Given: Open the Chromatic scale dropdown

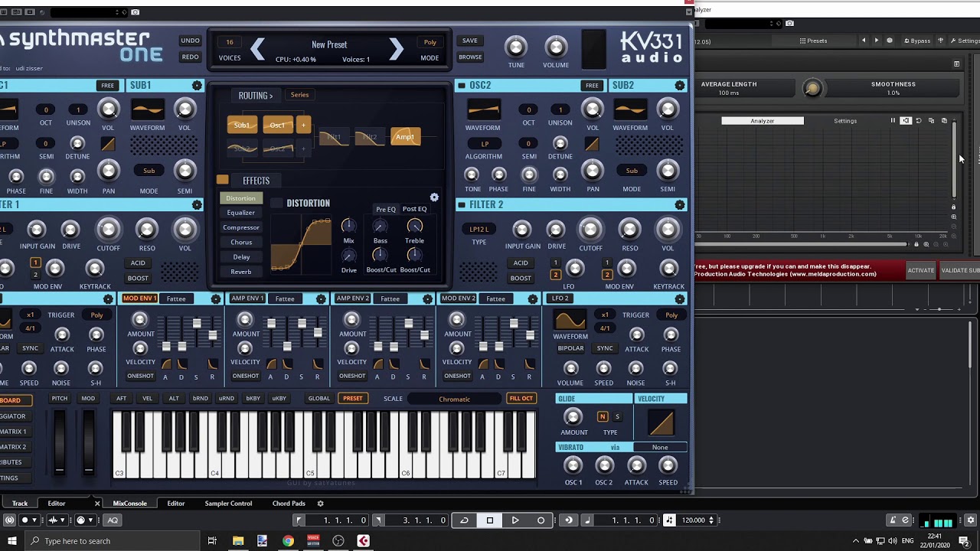Looking at the screenshot, I should [455, 399].
